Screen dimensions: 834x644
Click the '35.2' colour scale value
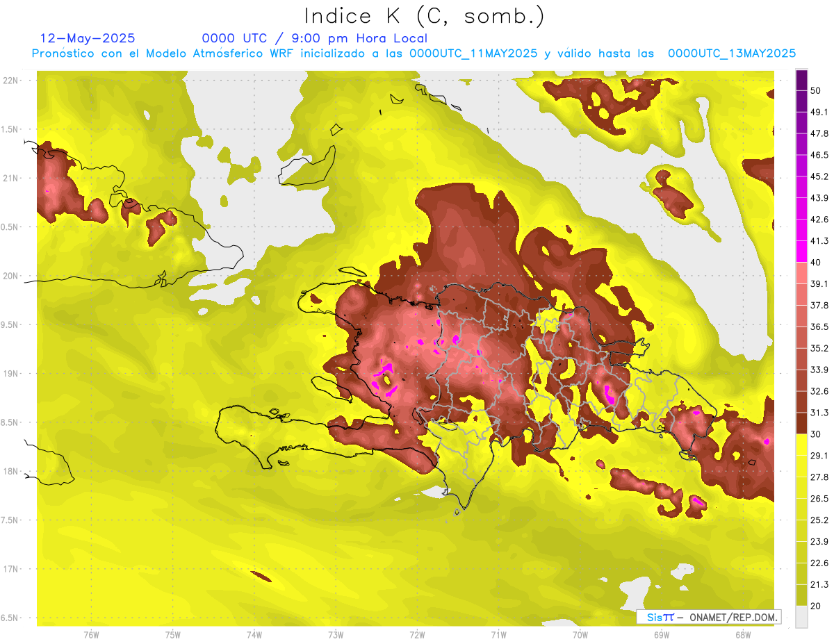(819, 348)
